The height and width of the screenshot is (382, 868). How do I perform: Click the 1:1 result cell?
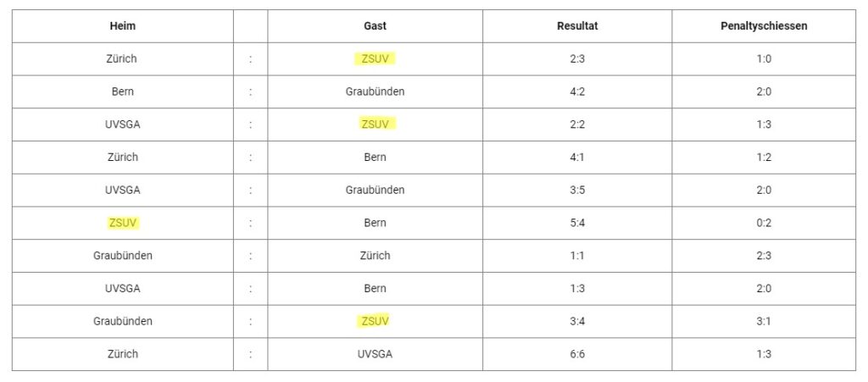point(577,256)
